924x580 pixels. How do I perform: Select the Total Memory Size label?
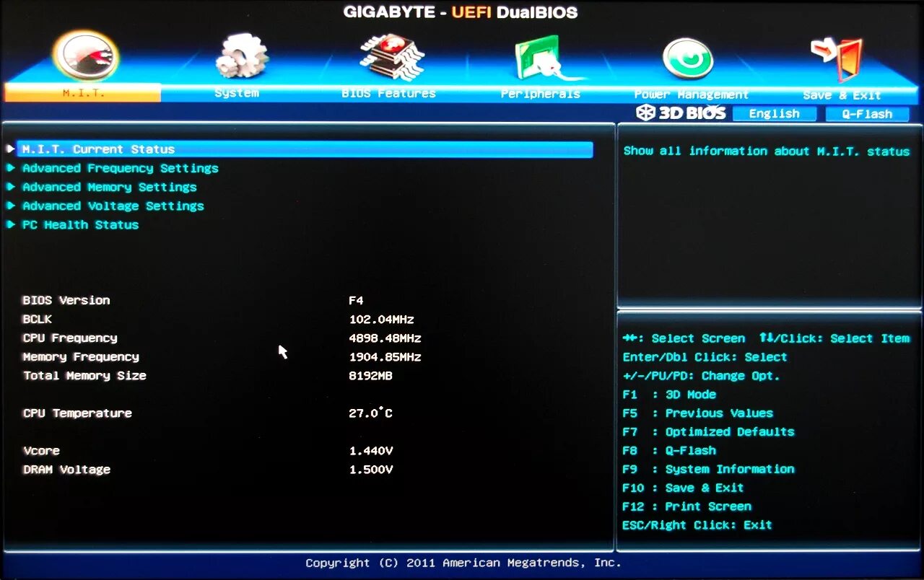point(84,375)
